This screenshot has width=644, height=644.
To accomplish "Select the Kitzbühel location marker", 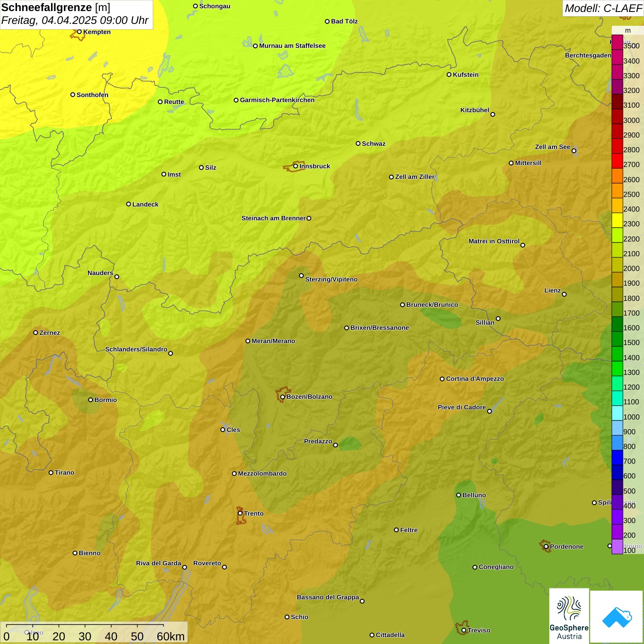I will point(493,114).
